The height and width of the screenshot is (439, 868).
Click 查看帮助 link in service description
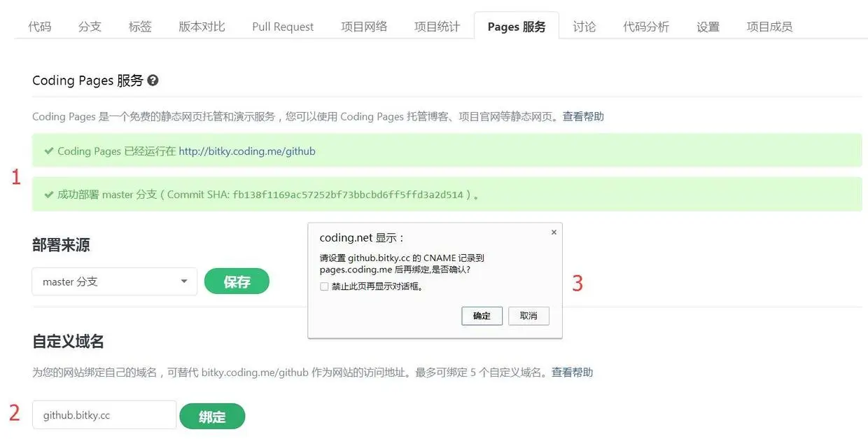[583, 116]
